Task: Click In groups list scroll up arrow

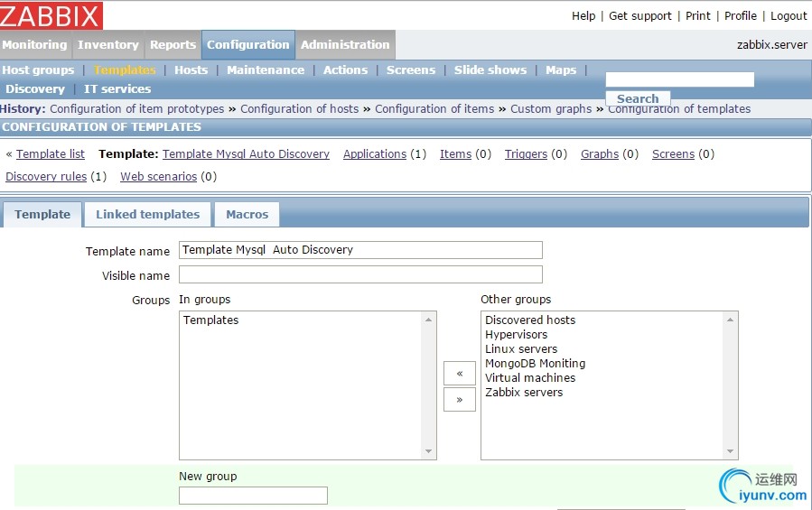Action: [x=428, y=320]
